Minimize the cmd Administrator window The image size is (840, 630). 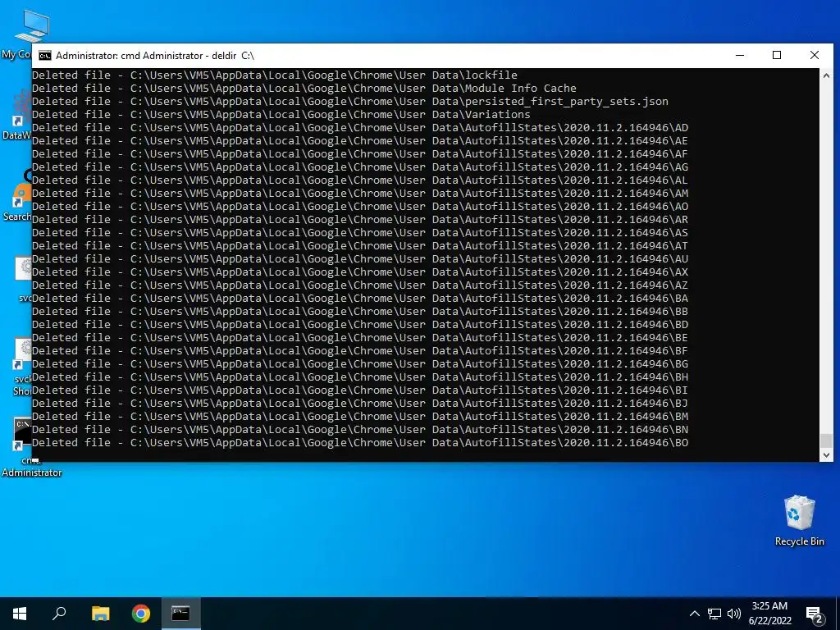[740, 55]
